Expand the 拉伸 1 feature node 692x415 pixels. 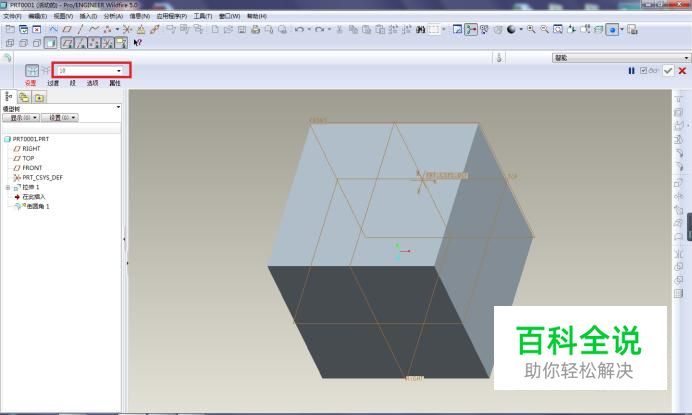tap(8, 187)
